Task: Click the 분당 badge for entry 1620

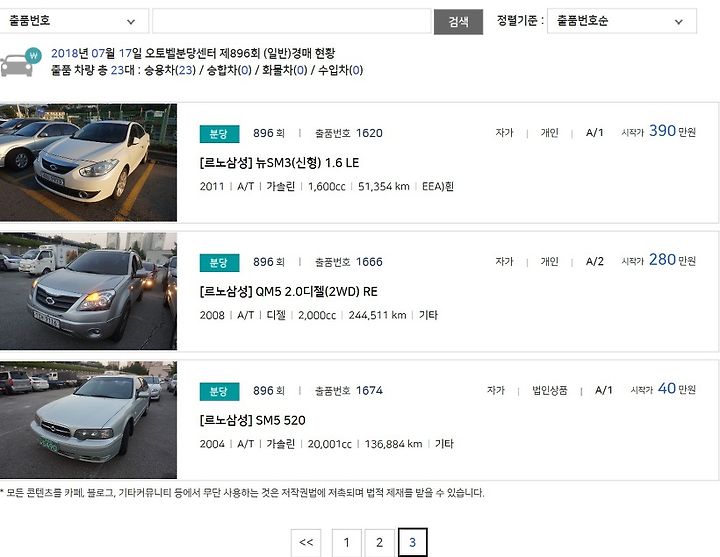Action: click(219, 134)
